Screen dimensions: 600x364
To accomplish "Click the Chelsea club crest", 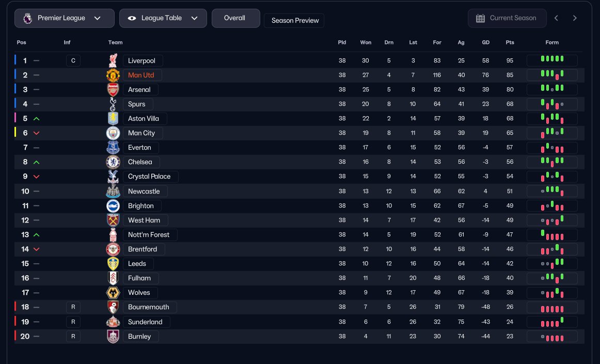I will (x=113, y=162).
